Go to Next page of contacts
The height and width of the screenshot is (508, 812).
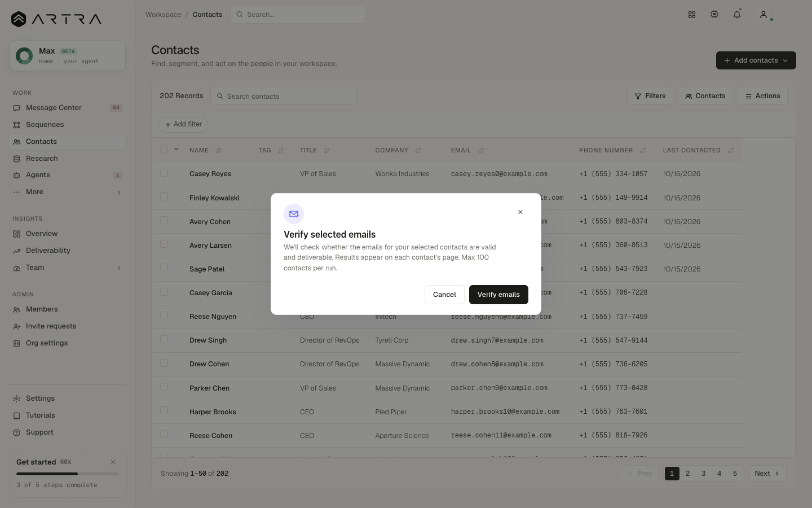[x=767, y=474]
